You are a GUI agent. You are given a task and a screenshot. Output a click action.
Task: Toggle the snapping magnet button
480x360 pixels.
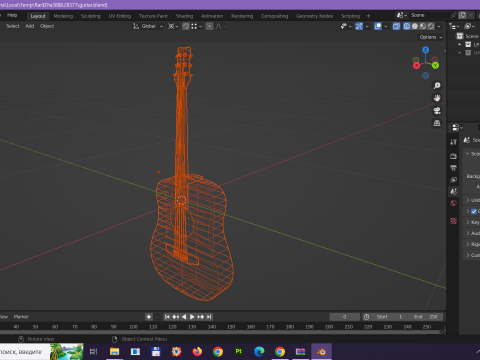pos(186,26)
